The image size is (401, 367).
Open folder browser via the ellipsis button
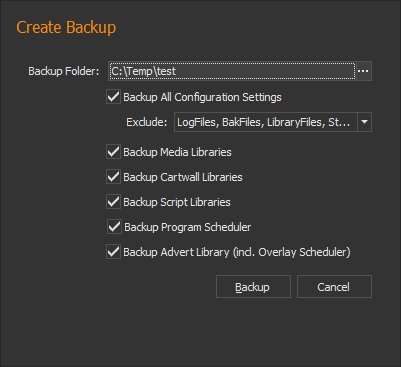[363, 71]
